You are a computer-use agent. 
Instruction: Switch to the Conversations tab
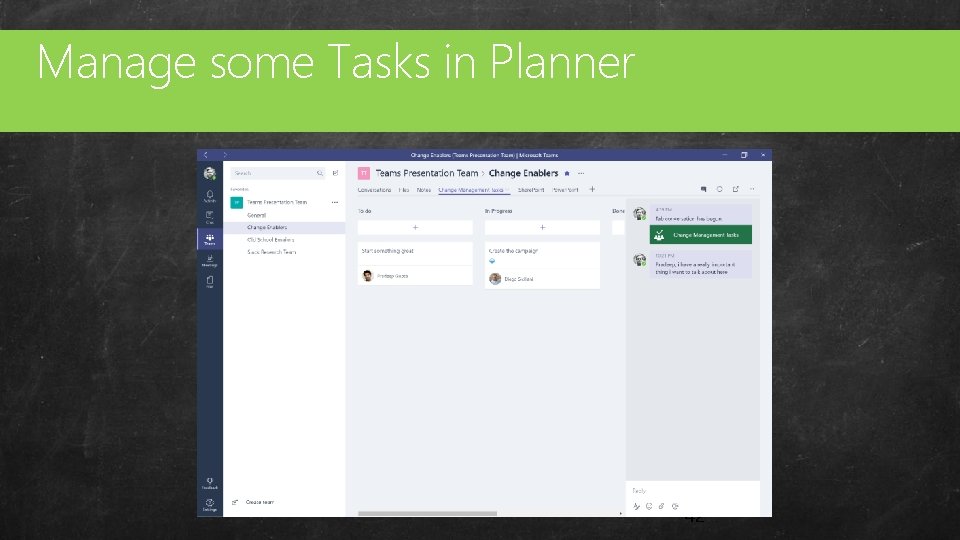click(374, 190)
